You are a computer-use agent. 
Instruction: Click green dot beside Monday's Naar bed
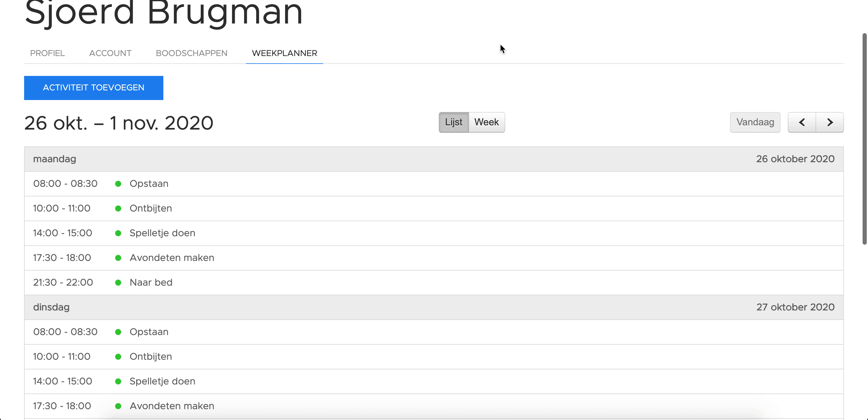pos(118,283)
